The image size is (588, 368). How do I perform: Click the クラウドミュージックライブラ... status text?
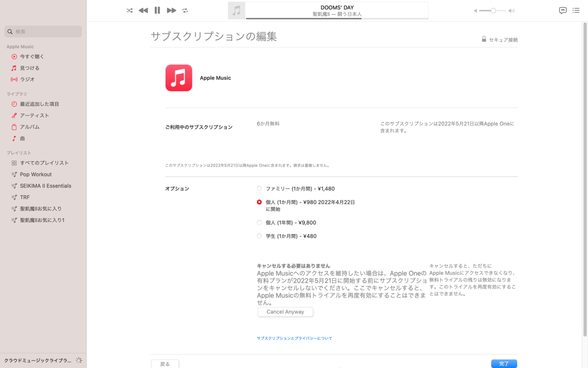click(x=38, y=360)
